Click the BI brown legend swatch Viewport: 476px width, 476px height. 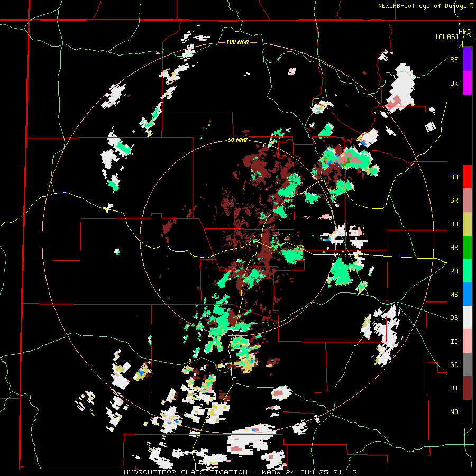467,388
